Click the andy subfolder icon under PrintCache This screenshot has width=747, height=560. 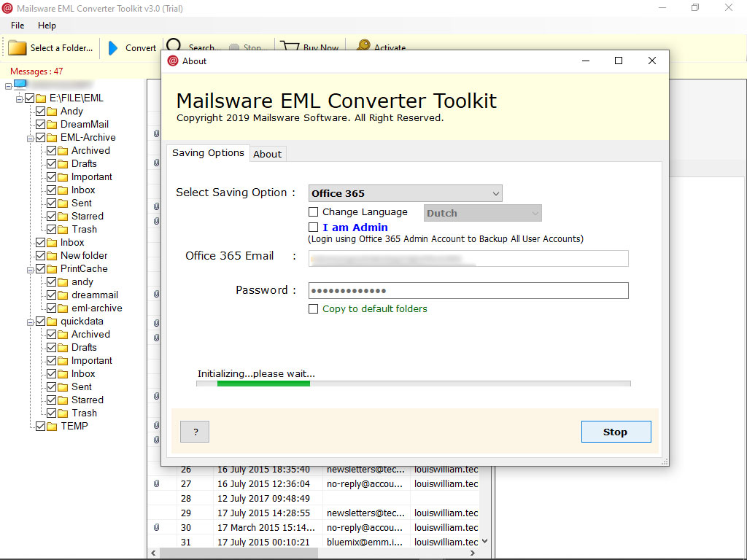coord(63,282)
